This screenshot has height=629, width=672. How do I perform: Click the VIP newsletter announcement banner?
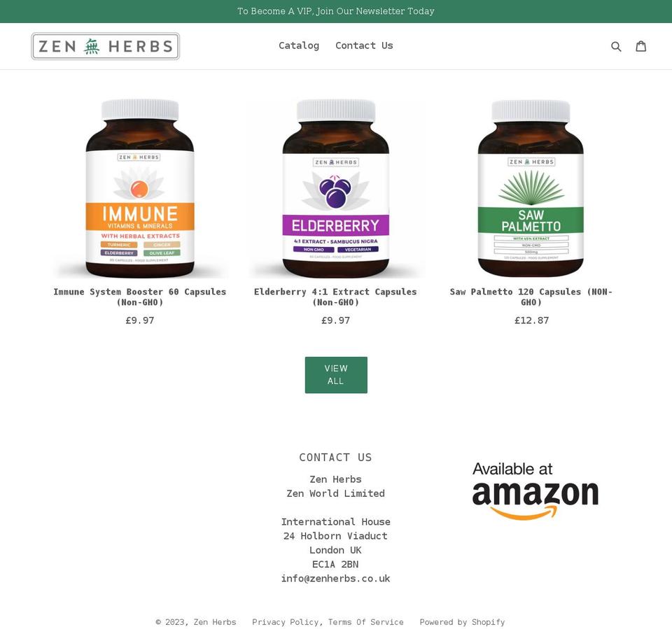(336, 11)
